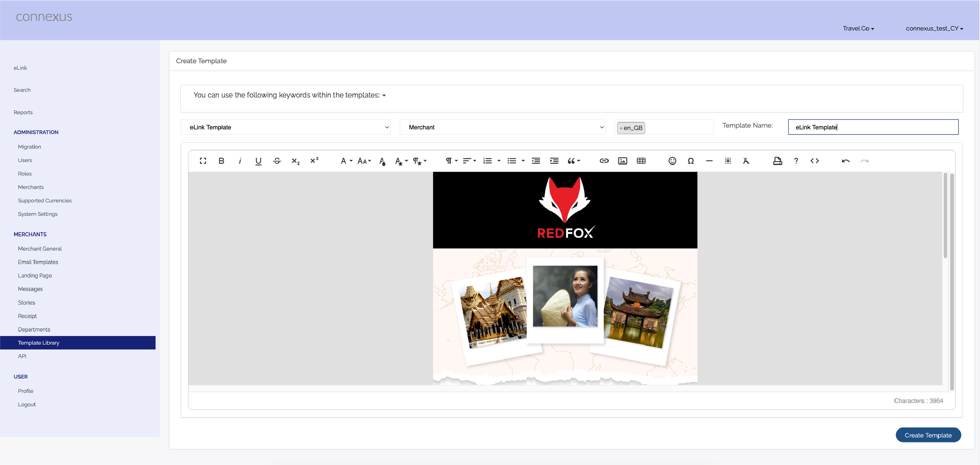Insert an unordered bullet list

point(512,161)
